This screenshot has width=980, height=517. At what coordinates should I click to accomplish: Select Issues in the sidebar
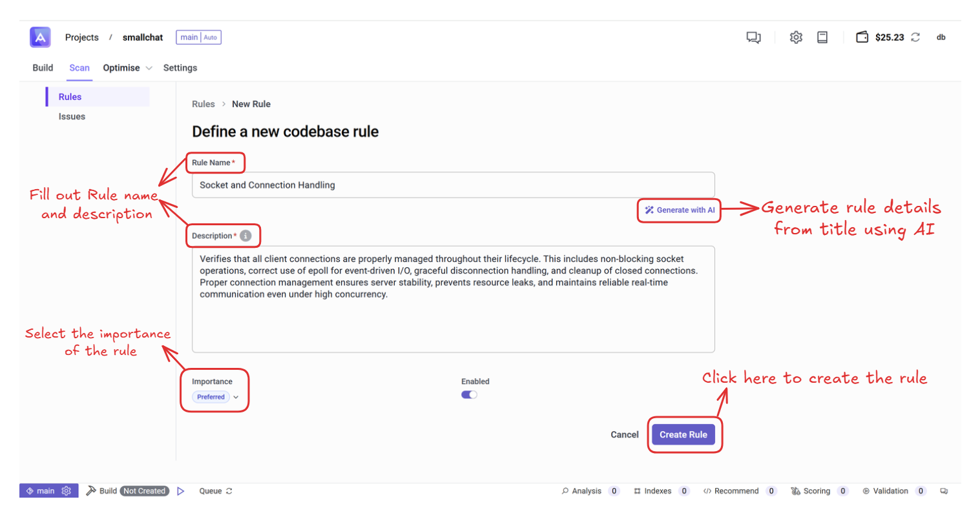click(x=72, y=117)
